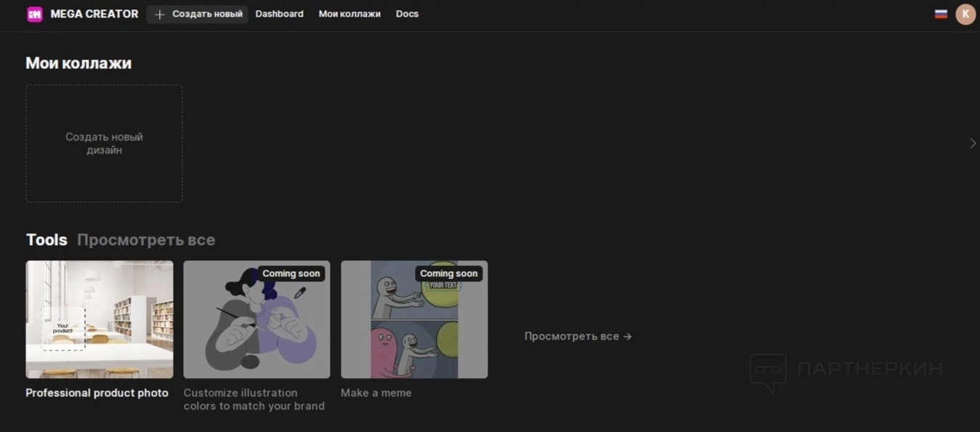Go to Мои коллажи in the top nav
980x432 pixels.
click(349, 14)
